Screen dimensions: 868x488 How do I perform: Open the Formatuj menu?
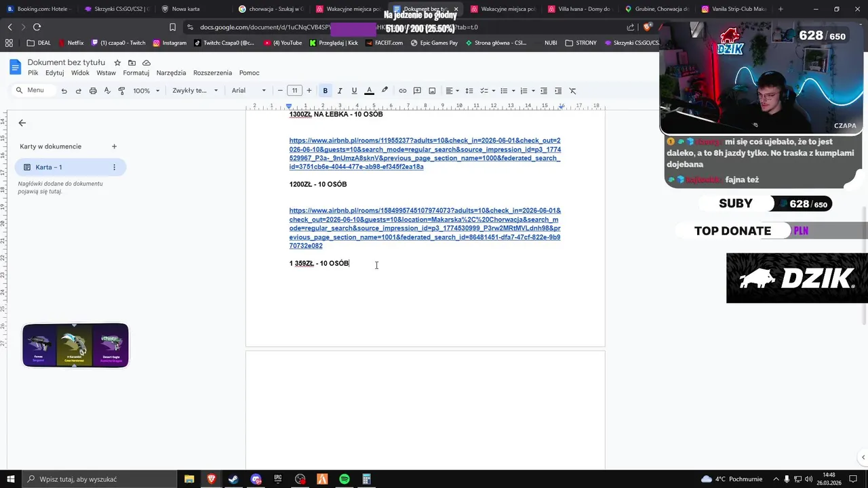point(136,73)
